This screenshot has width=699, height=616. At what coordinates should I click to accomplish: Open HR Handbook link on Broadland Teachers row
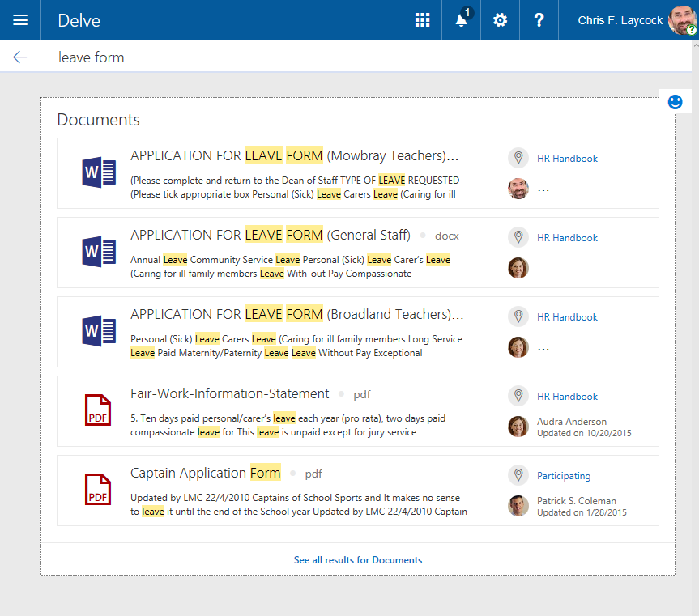pyautogui.click(x=567, y=317)
